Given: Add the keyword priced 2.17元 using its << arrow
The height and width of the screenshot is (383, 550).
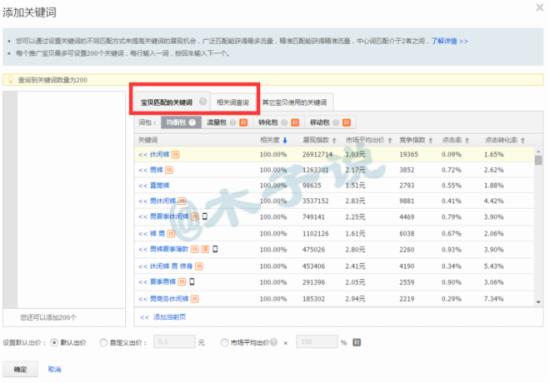Looking at the screenshot, I should pos(143,170).
